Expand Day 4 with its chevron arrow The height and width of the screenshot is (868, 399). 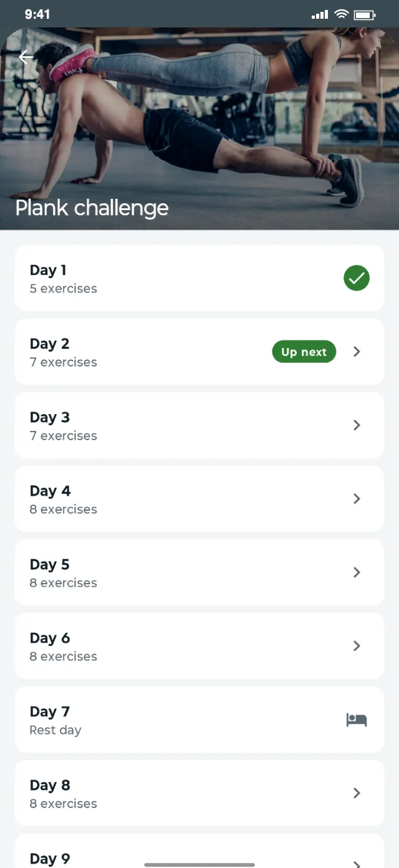coord(357,499)
